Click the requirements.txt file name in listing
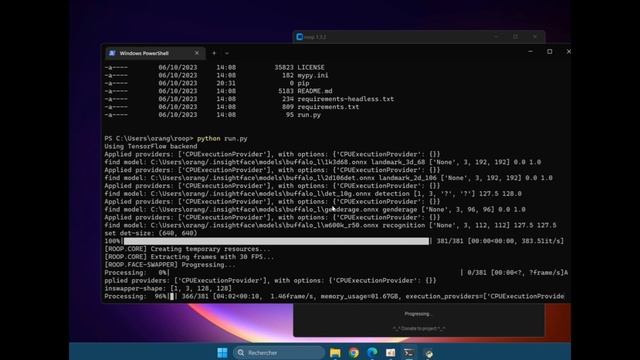Screen dimensions: 640x360 click(x=328, y=107)
